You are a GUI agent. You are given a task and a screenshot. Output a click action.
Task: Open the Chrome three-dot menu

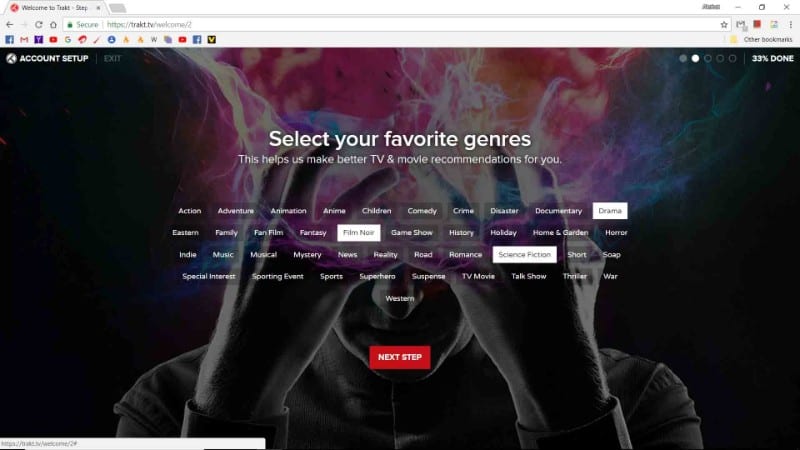(x=790, y=24)
